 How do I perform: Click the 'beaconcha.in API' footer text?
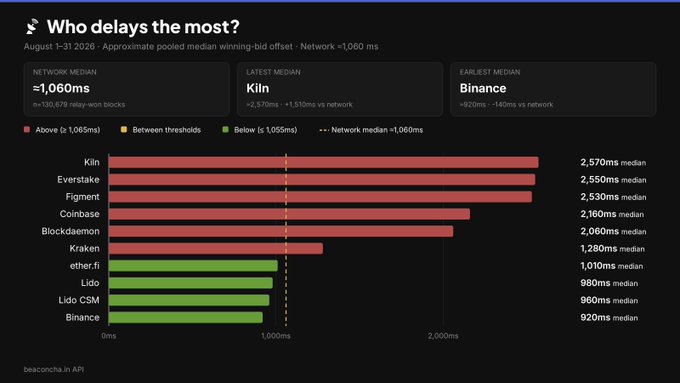(x=54, y=369)
